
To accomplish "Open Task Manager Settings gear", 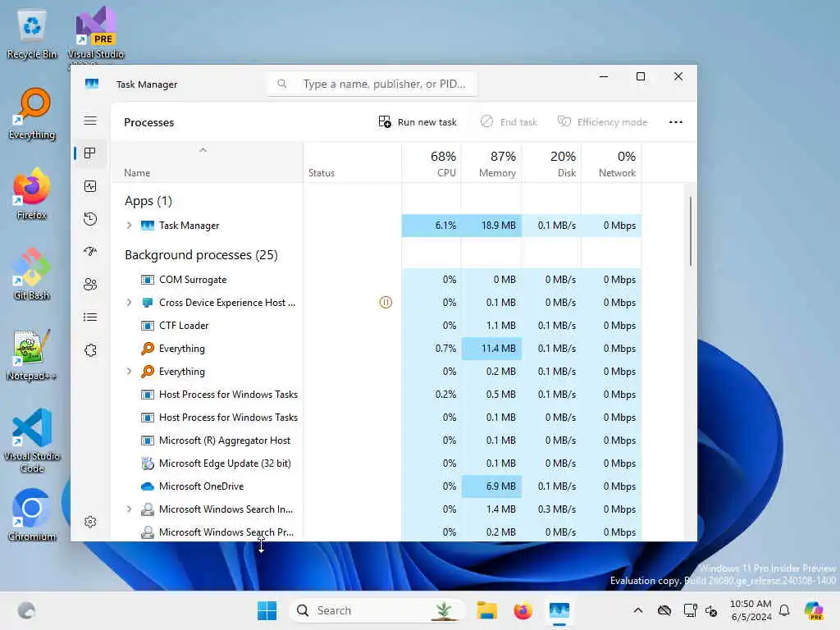I will click(x=90, y=522).
